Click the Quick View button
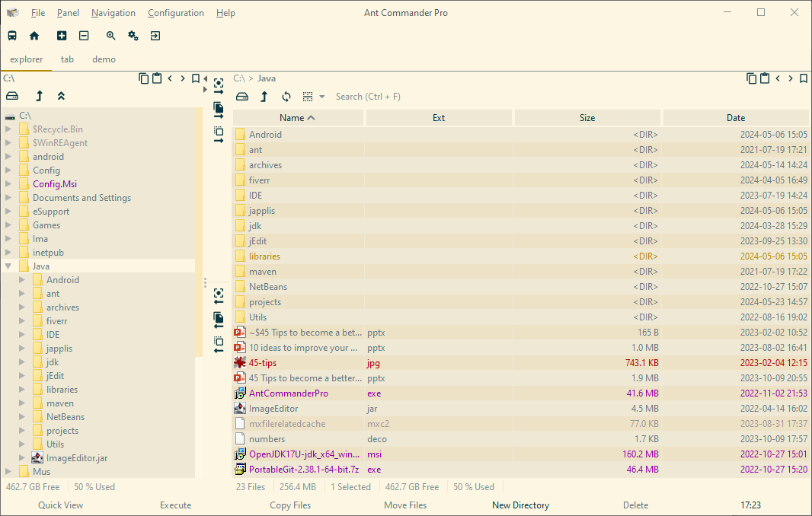The image size is (812, 516). click(61, 505)
